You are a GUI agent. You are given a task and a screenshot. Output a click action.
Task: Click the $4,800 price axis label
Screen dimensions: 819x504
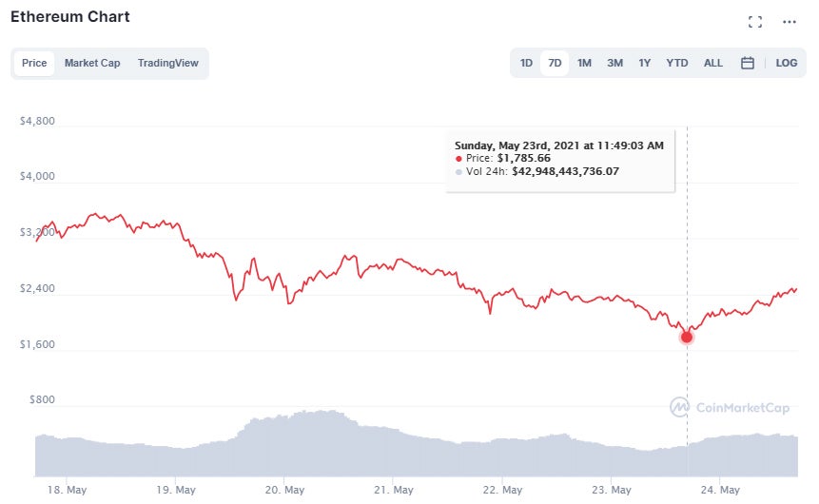37,122
